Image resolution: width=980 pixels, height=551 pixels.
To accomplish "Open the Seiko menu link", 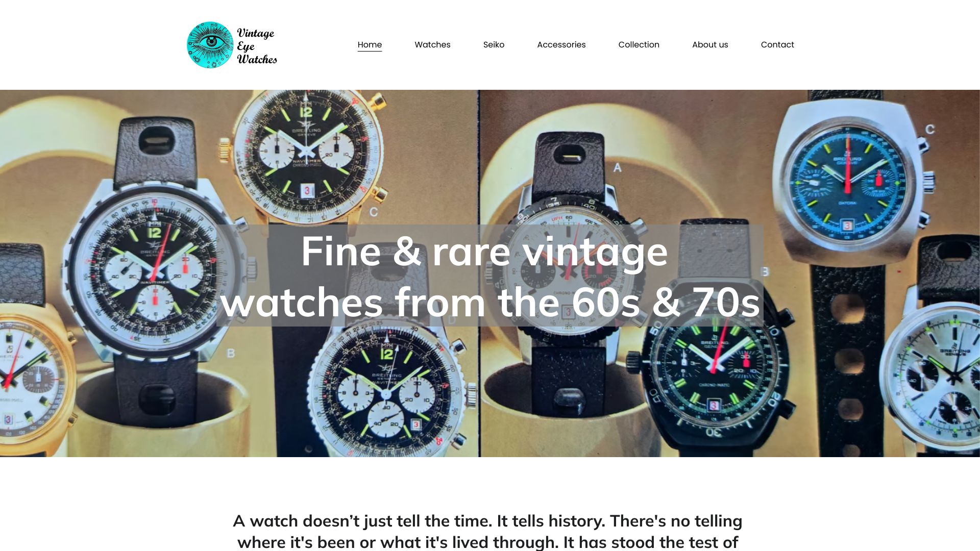I will pos(494,45).
